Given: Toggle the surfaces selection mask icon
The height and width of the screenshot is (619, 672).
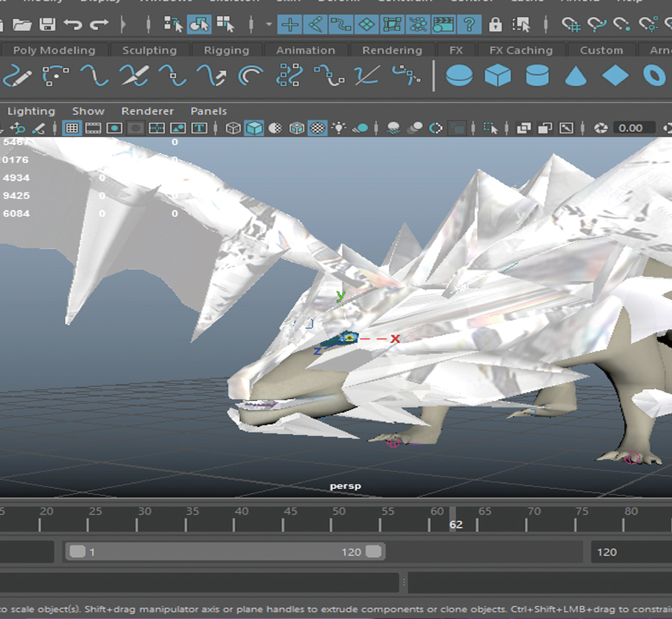Looking at the screenshot, I should pyautogui.click(x=366, y=24).
